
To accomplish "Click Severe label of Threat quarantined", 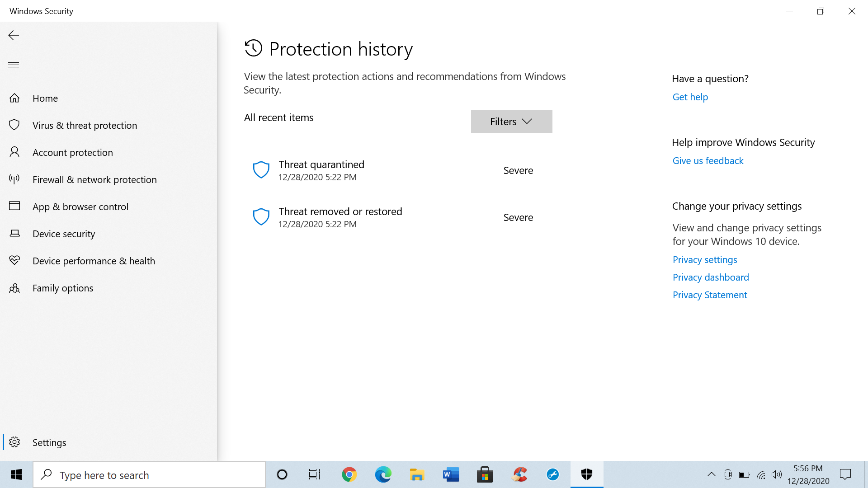I will [x=518, y=170].
